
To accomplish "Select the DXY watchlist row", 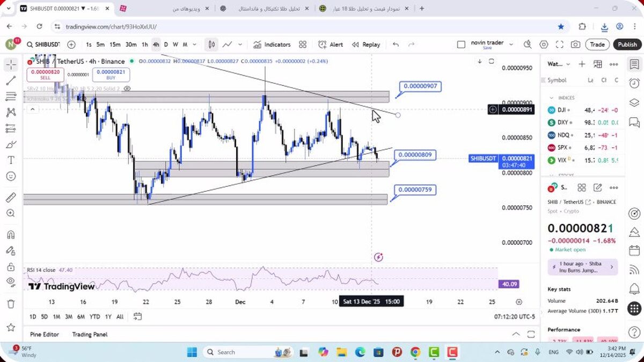I will tap(583, 122).
